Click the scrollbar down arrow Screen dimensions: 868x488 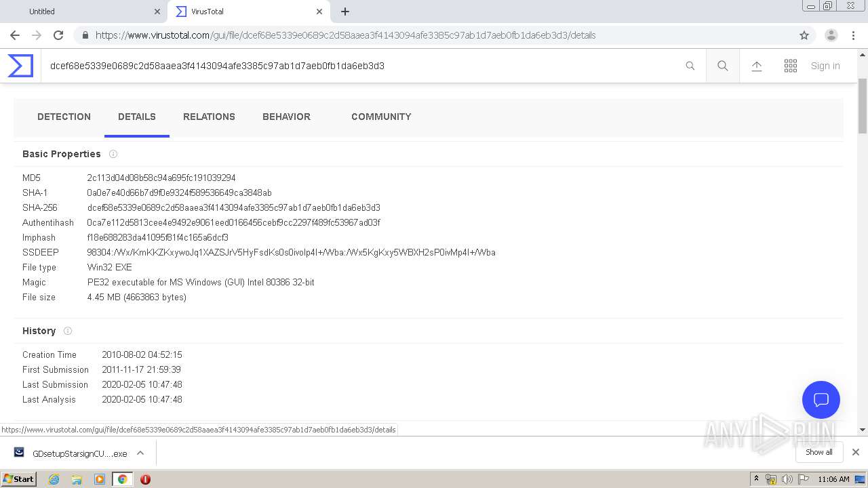coord(863,429)
